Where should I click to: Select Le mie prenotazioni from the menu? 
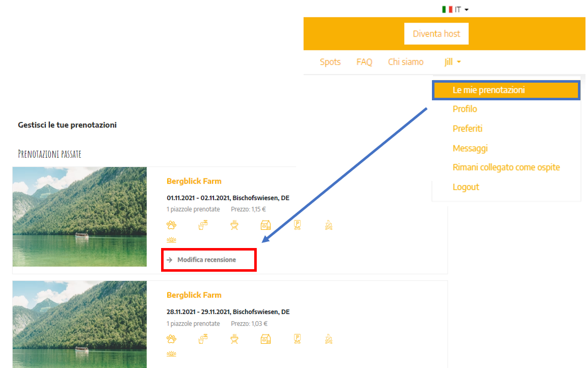pyautogui.click(x=506, y=90)
